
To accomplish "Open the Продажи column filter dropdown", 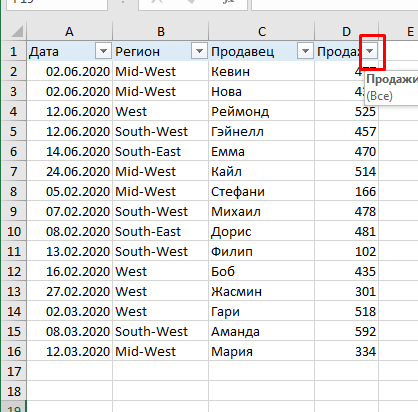I will pyautogui.click(x=370, y=51).
